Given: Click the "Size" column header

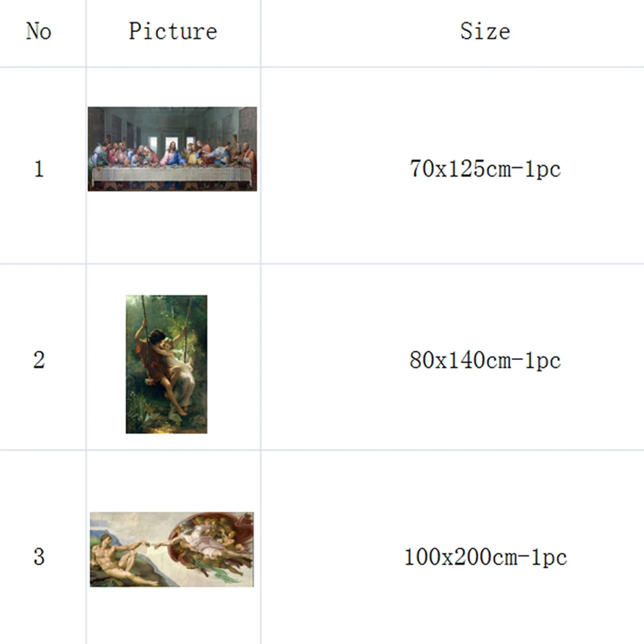Looking at the screenshot, I should (x=484, y=31).
